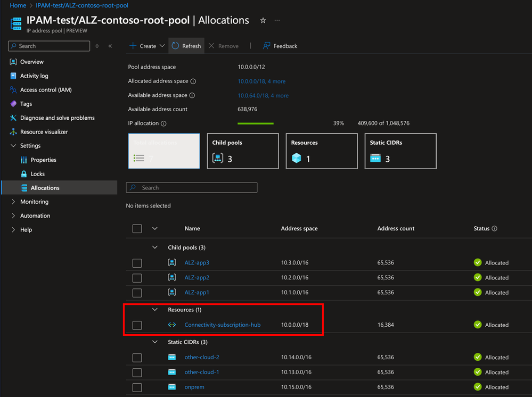Click the Properties sliders icon

[24, 160]
